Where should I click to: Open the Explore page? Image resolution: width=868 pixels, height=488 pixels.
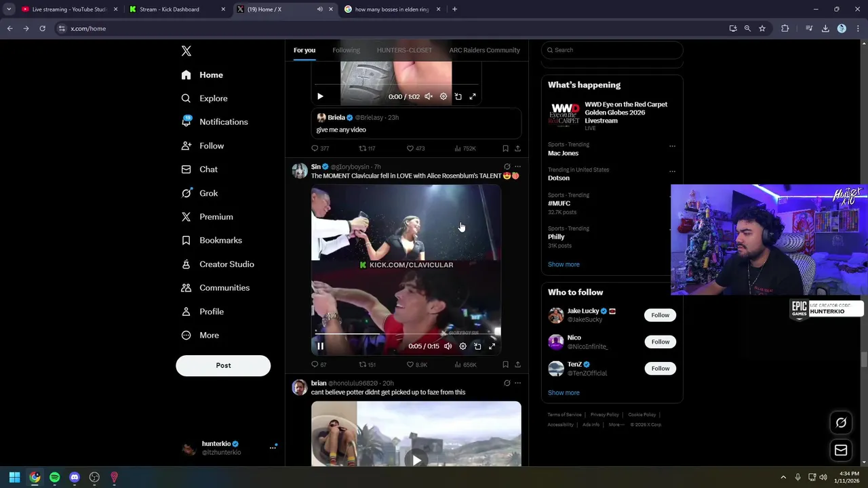[204, 98]
